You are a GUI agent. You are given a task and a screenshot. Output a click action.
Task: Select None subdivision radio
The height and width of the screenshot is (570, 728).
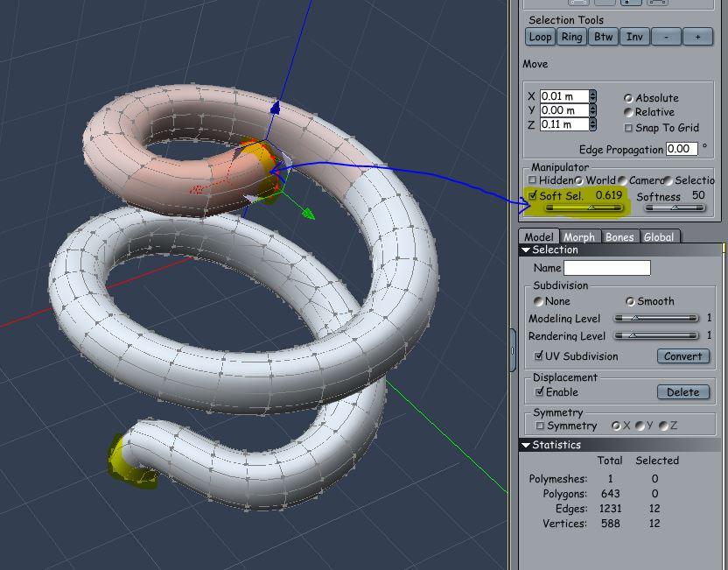[538, 301]
